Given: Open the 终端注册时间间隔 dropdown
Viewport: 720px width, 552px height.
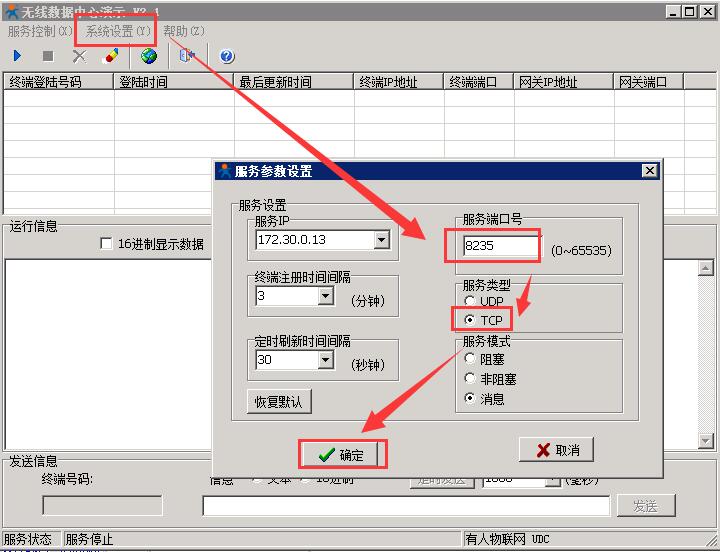Looking at the screenshot, I should 325,297.
